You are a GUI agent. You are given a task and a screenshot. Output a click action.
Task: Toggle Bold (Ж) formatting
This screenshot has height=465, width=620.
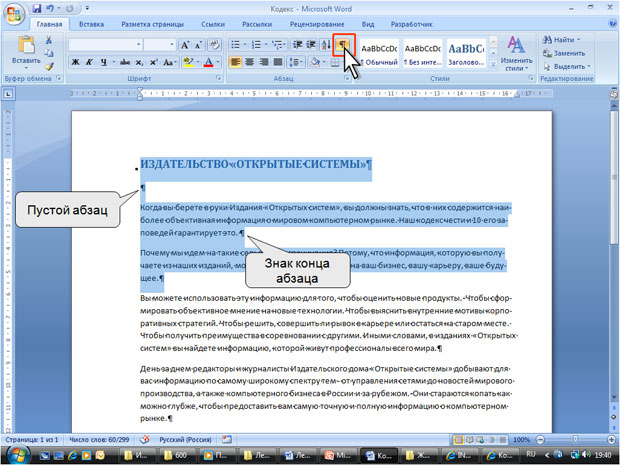[75, 62]
